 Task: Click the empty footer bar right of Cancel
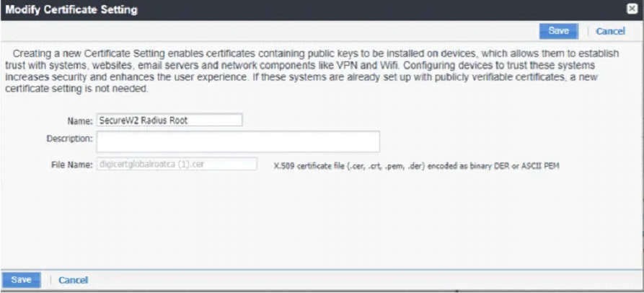pyautogui.click(x=361, y=280)
